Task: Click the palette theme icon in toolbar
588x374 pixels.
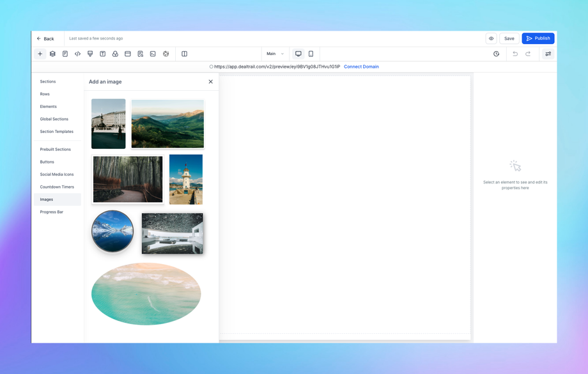Action: [166, 54]
